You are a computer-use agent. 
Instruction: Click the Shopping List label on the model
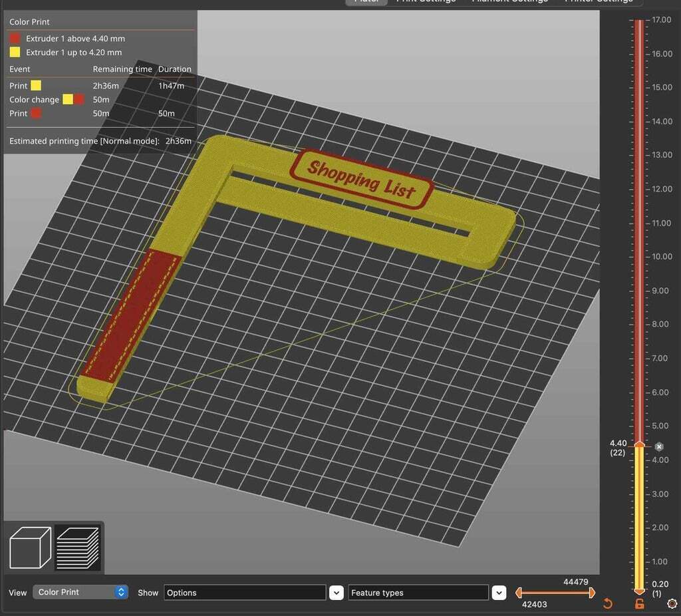(x=361, y=178)
